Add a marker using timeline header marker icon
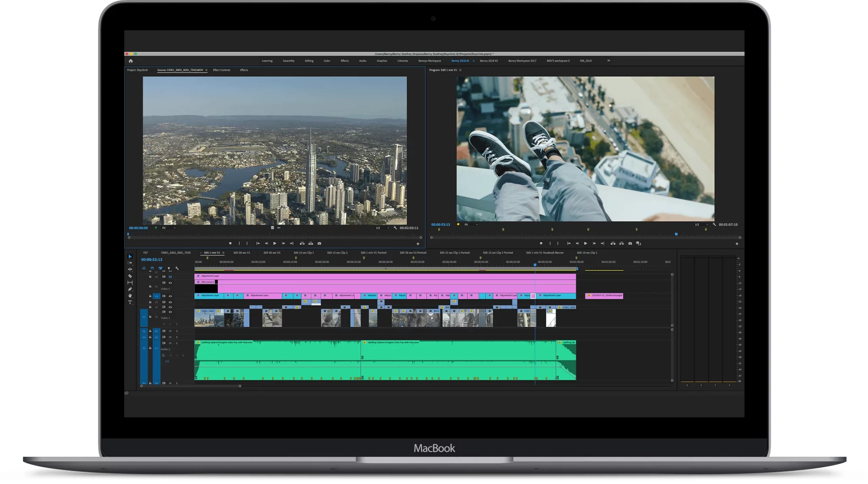Image resolution: width=868 pixels, height=484 pixels. click(x=169, y=268)
